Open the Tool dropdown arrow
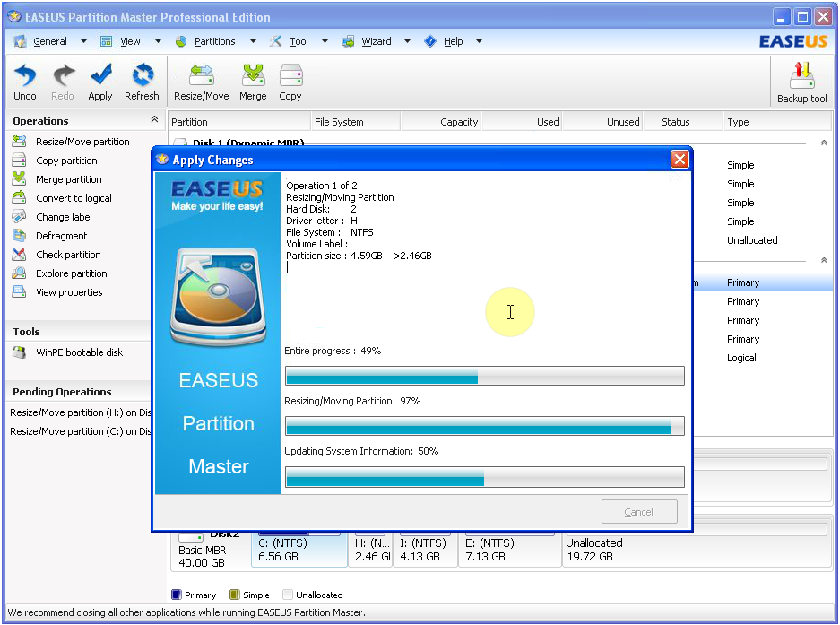The image size is (840, 625). point(325,41)
